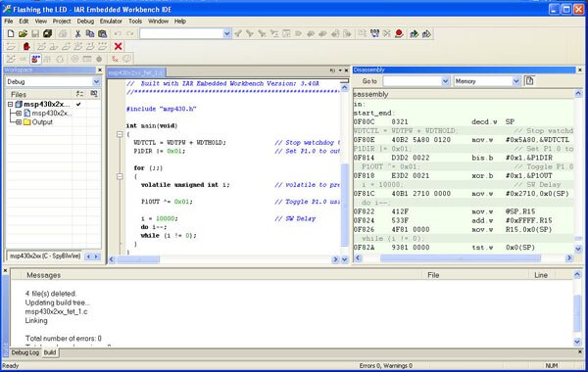
Task: Click the small red X emulator toolbar icon
Action: 115,59
